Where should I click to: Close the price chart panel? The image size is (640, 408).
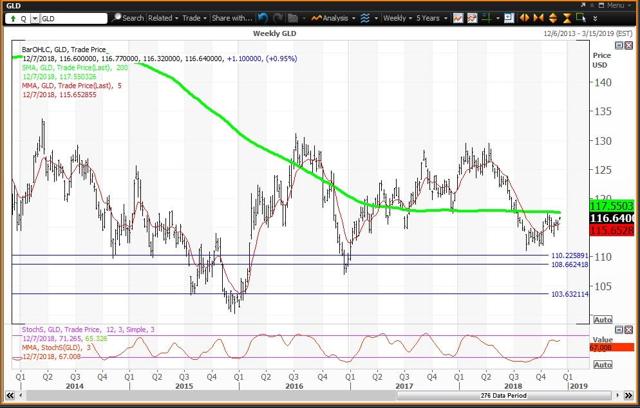[x=628, y=46]
